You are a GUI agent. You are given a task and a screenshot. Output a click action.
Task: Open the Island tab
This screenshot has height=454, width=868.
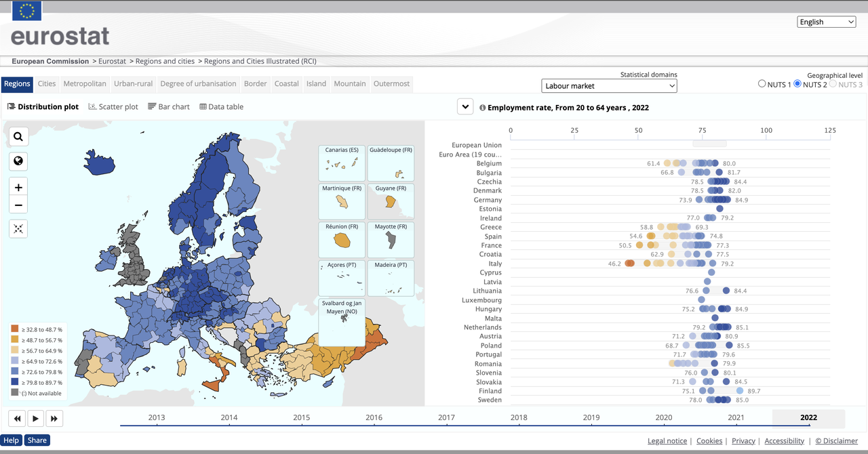tap(317, 84)
